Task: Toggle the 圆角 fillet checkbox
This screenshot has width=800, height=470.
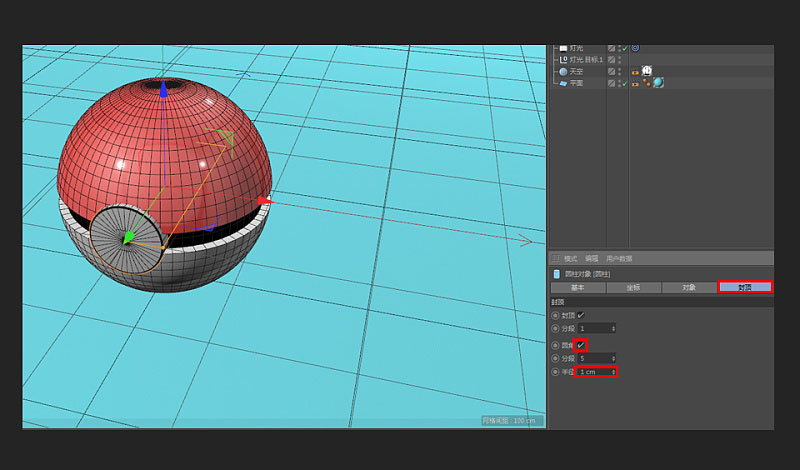Action: click(581, 345)
